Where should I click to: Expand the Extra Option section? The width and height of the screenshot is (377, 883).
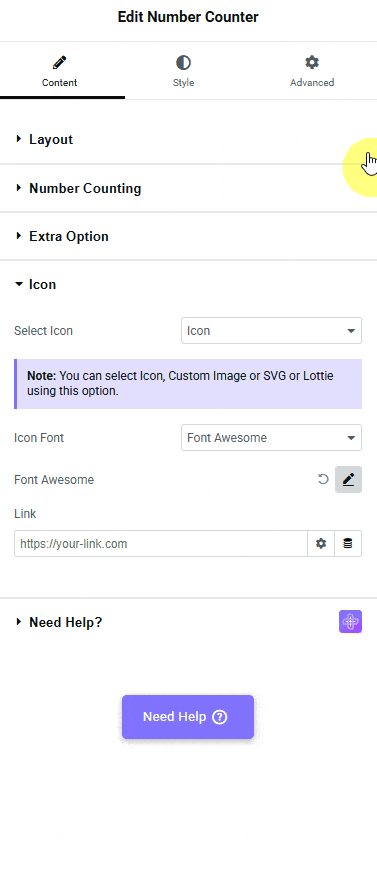point(188,237)
